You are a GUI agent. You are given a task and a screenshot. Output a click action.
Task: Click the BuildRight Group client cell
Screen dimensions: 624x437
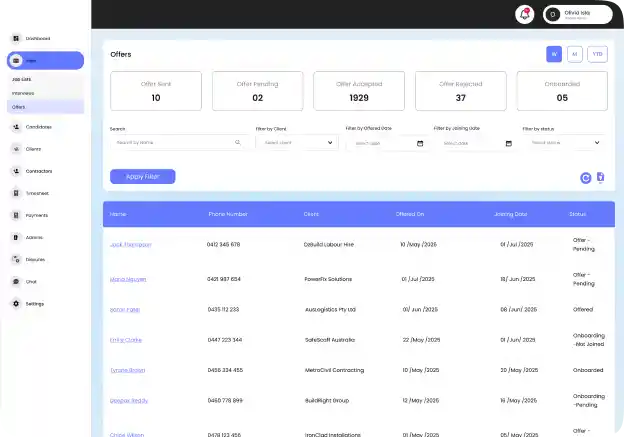coord(327,400)
